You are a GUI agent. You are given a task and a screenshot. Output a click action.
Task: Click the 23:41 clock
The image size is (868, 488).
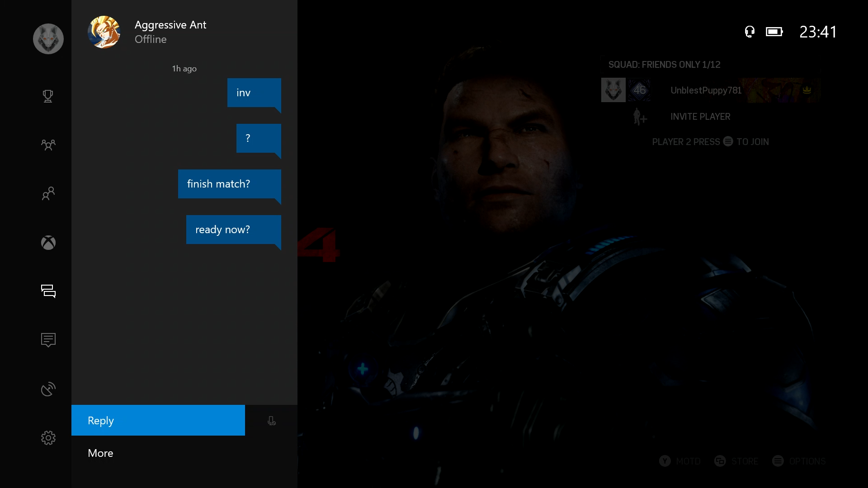[x=818, y=32]
